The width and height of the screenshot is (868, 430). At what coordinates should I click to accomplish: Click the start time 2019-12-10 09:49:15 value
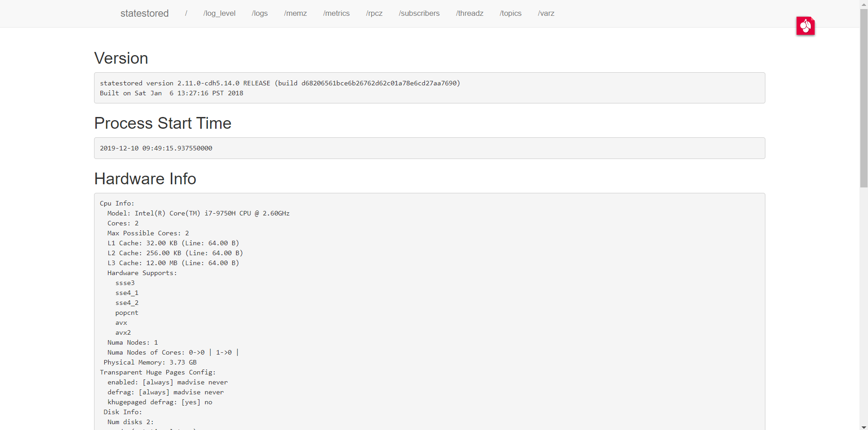pyautogui.click(x=156, y=148)
